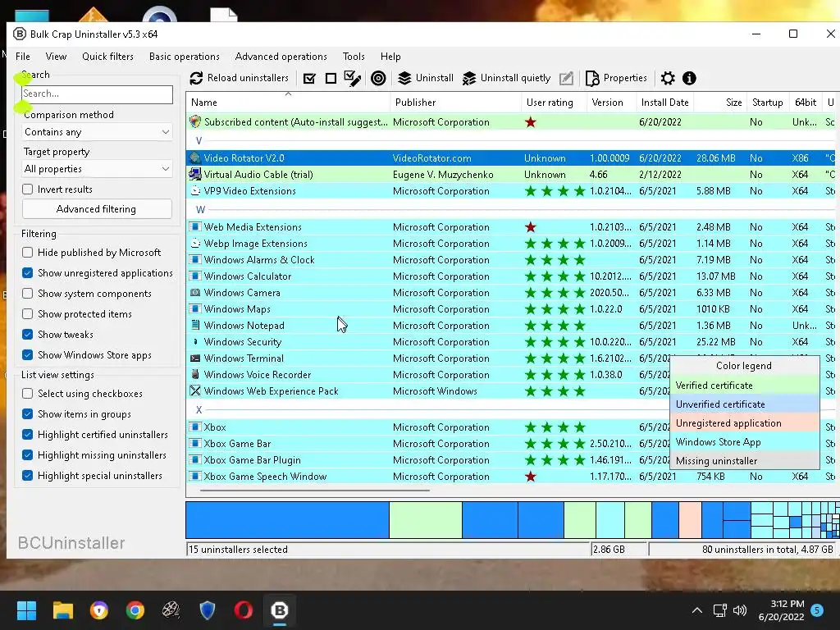Sort by the Size column header

coord(719,103)
